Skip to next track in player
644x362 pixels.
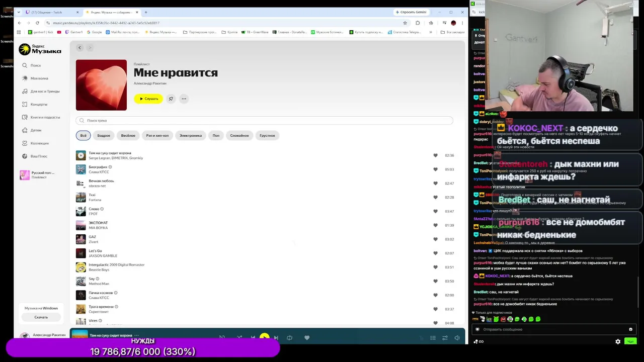point(276,337)
